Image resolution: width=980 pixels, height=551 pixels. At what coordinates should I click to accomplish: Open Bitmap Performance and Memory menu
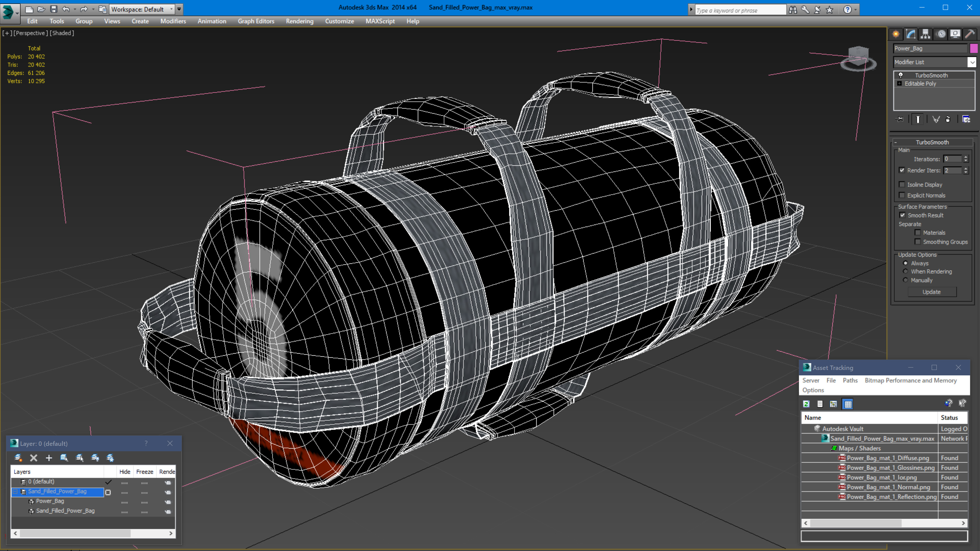click(x=910, y=380)
